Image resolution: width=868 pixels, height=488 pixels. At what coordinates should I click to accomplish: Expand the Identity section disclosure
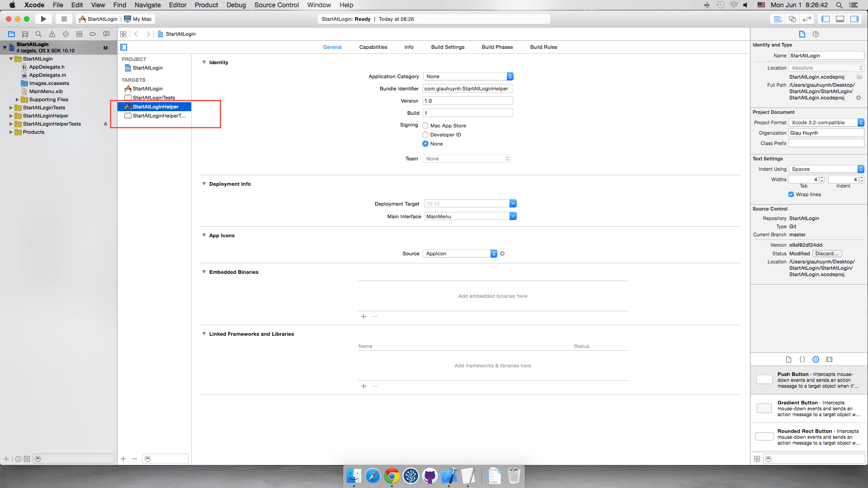[204, 62]
